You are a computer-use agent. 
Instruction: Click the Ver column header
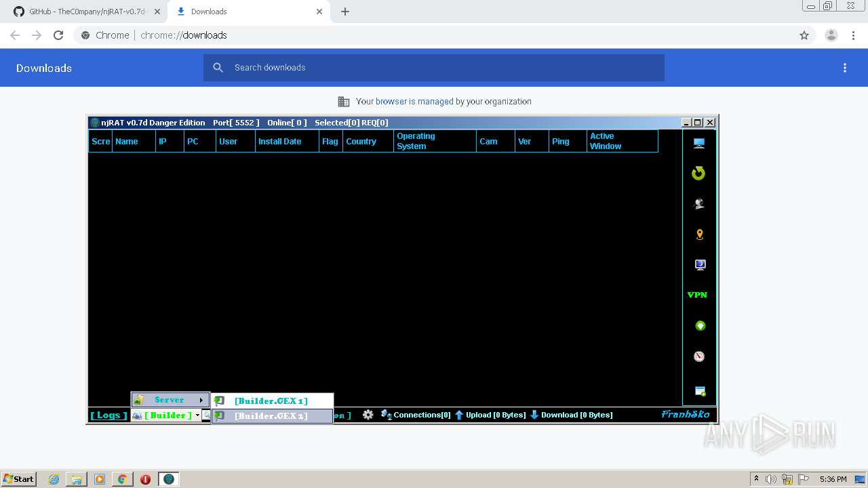(x=532, y=141)
